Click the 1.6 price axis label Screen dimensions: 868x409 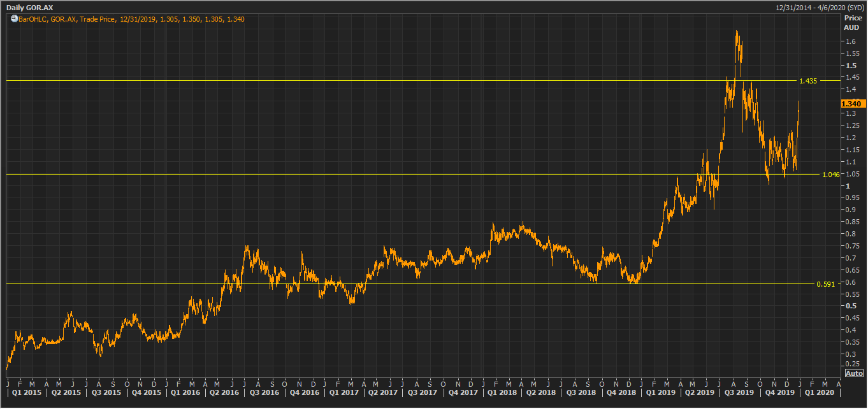tap(851, 41)
